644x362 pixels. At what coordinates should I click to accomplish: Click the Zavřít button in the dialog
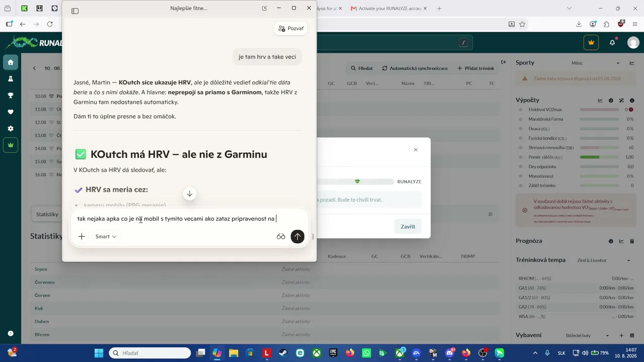(x=408, y=227)
